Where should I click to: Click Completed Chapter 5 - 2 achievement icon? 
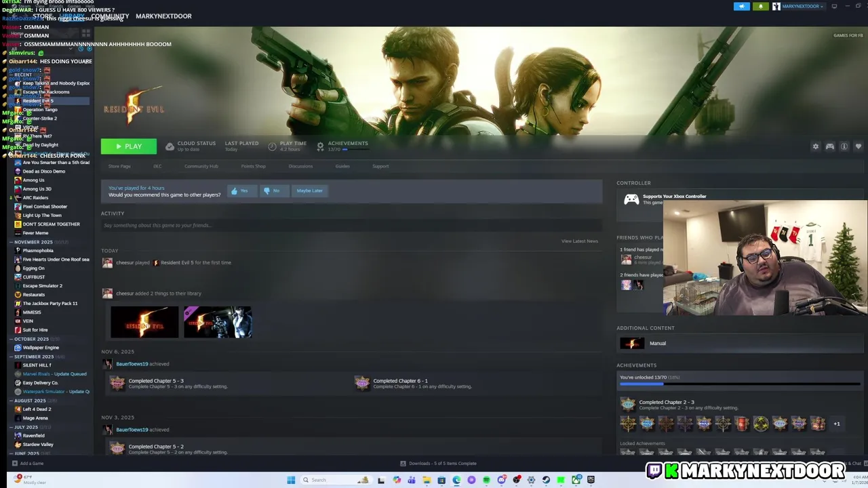click(117, 448)
